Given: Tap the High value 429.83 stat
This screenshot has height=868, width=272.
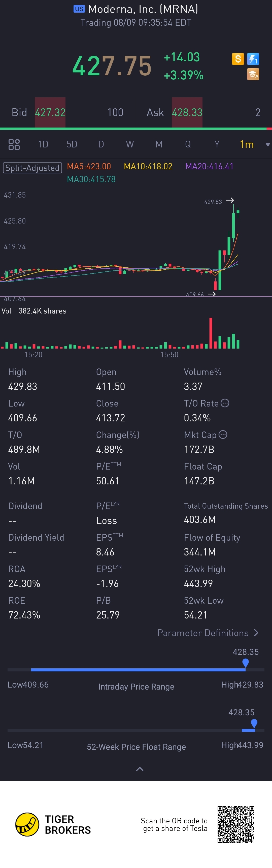Looking at the screenshot, I should (23, 386).
